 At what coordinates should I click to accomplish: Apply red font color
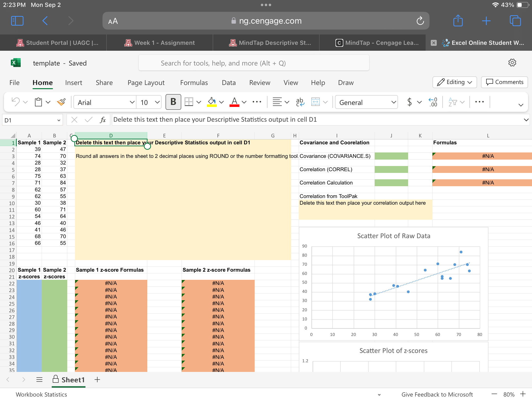coord(234,102)
